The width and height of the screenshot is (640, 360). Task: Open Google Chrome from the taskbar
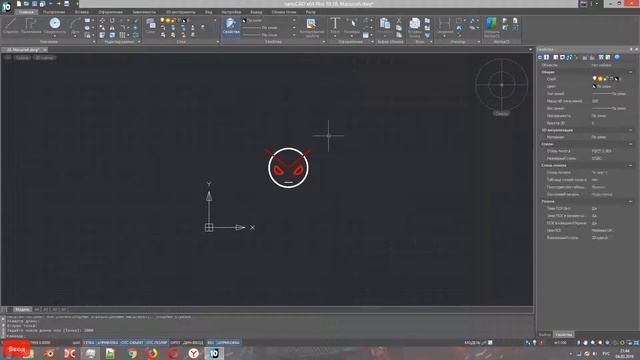click(132, 353)
